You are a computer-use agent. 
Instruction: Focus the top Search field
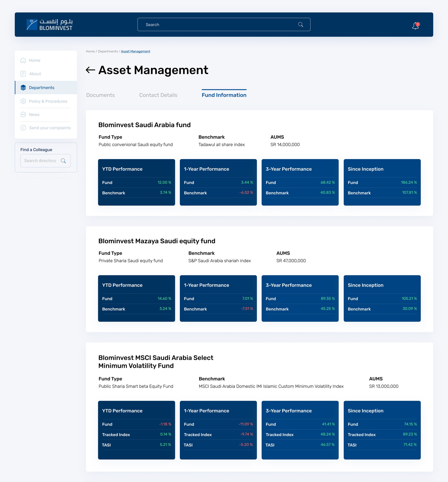coord(224,24)
